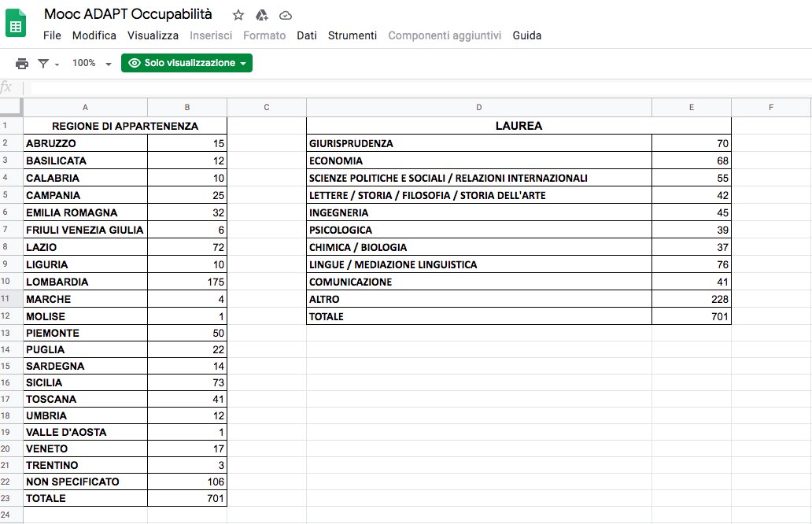
Task: Select the GIURISPRUDENZA cell
Action: point(479,143)
